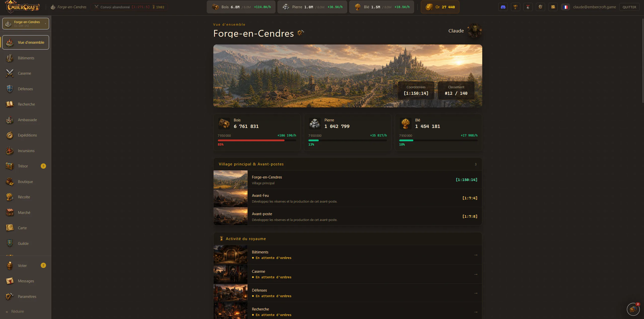Screen dimensions: 644x319
Task: Click the Trésor chest icon
Action: [x=10, y=166]
